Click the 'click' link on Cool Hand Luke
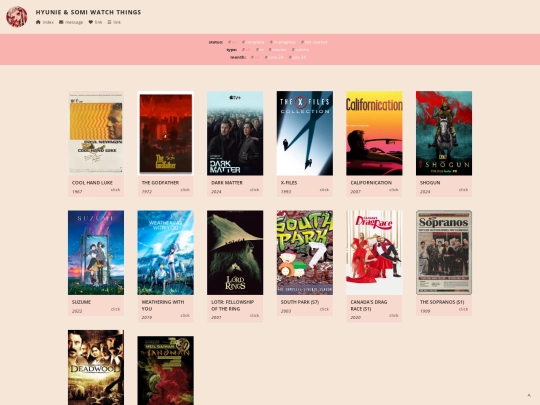This screenshot has width=540, height=405. (115, 190)
